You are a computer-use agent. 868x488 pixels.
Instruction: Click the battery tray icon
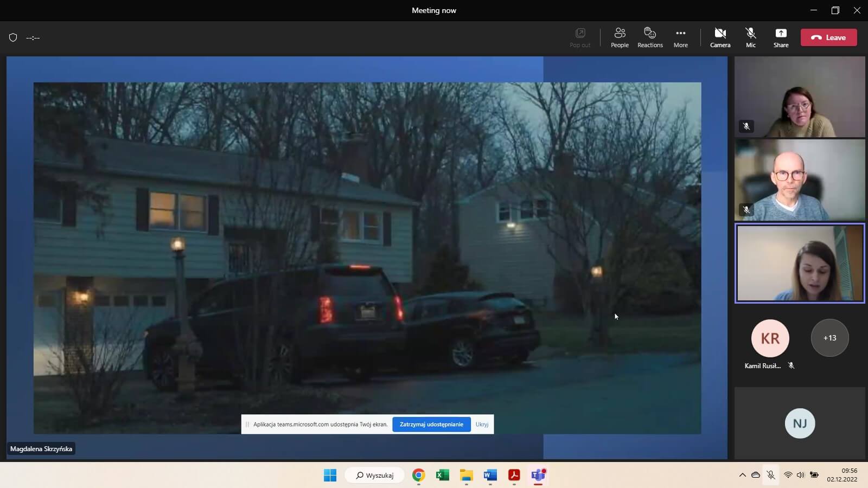click(814, 475)
